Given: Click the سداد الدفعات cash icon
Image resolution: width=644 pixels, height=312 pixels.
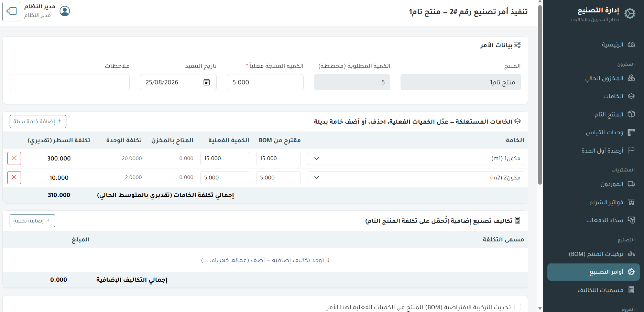Looking at the screenshot, I should (x=631, y=220).
